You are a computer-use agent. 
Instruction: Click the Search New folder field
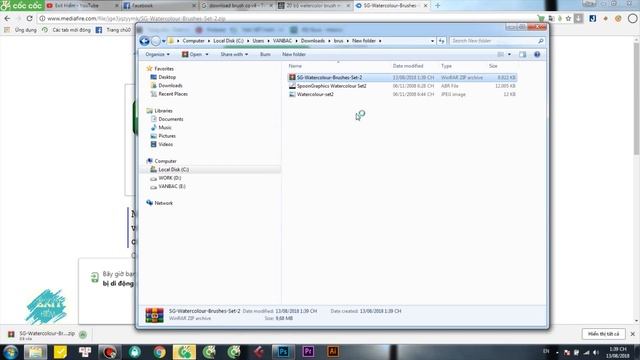[x=497, y=41]
